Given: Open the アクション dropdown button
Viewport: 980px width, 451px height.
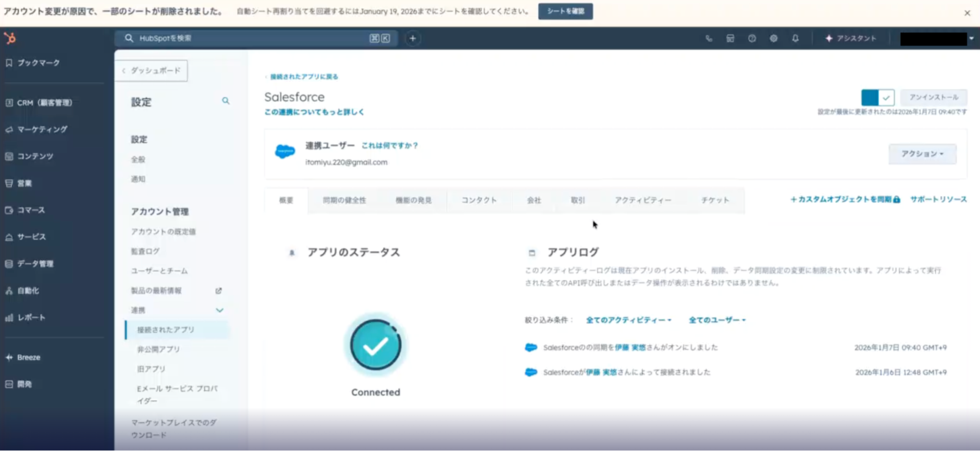Looking at the screenshot, I should pyautogui.click(x=922, y=154).
